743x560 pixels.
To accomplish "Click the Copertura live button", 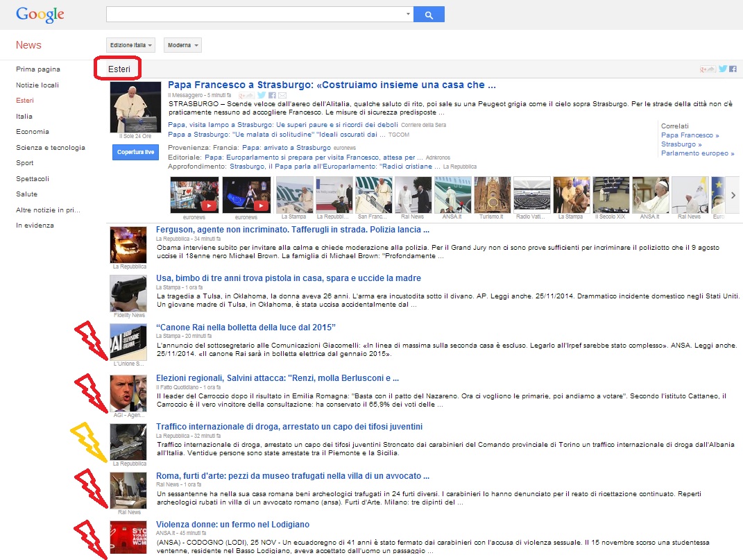I will pyautogui.click(x=135, y=152).
